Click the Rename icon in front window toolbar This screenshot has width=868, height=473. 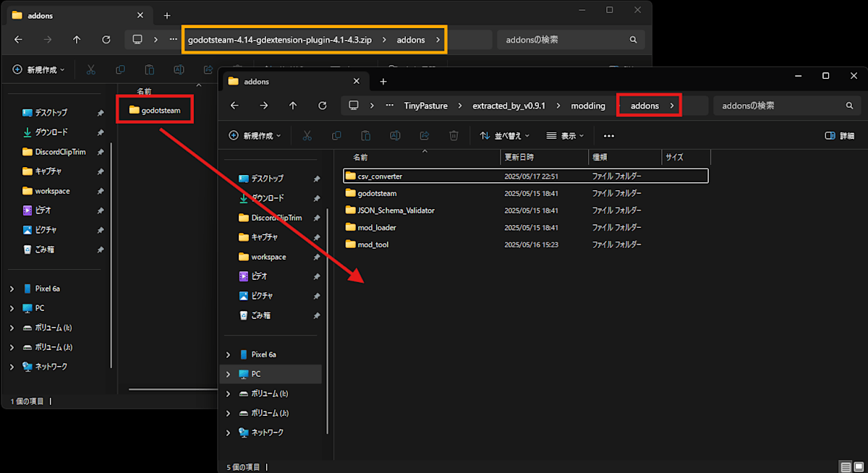pyautogui.click(x=395, y=135)
